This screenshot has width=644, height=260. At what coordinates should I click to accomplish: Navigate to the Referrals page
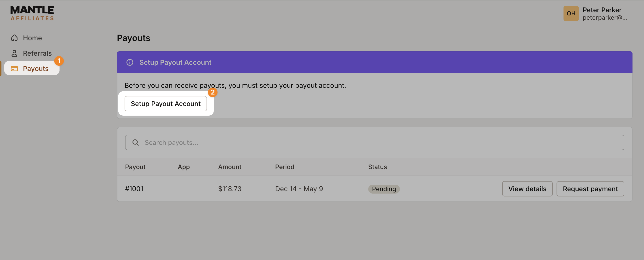(37, 53)
